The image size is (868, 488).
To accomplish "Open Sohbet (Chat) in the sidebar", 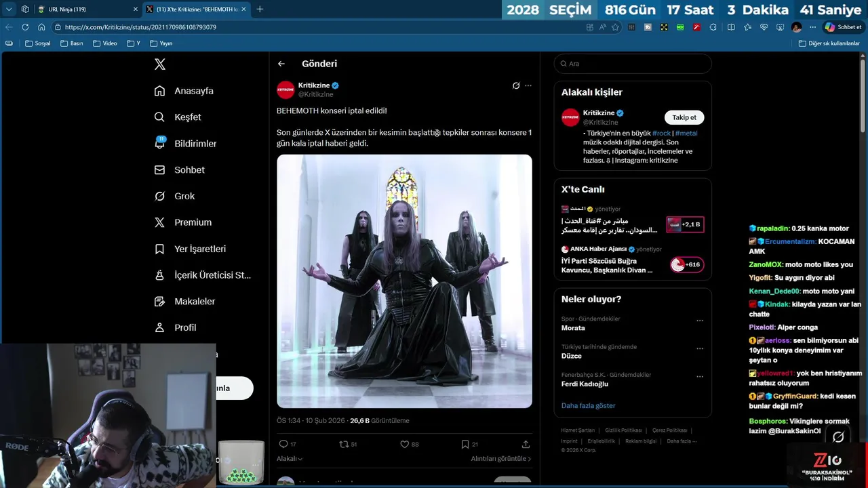I will (x=179, y=170).
